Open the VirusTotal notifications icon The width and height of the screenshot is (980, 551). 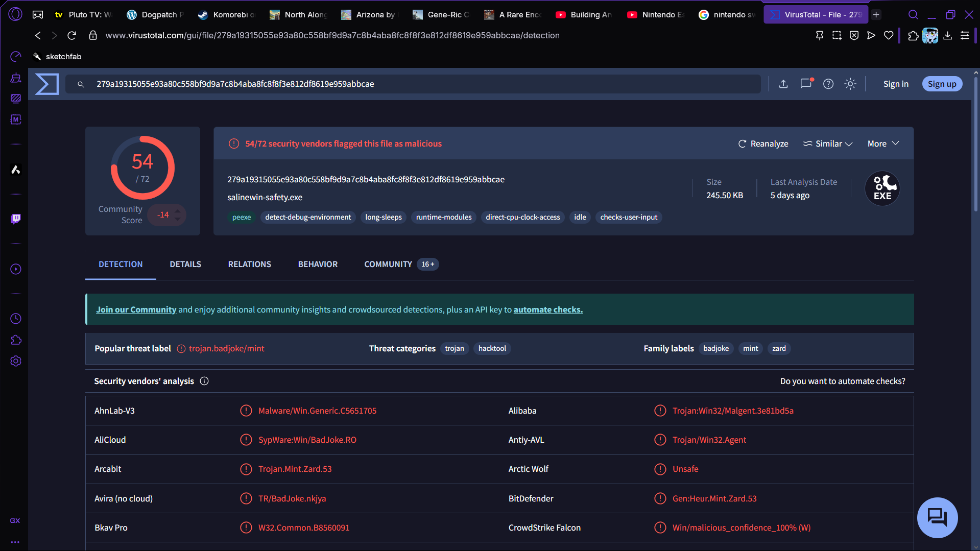coord(806,84)
